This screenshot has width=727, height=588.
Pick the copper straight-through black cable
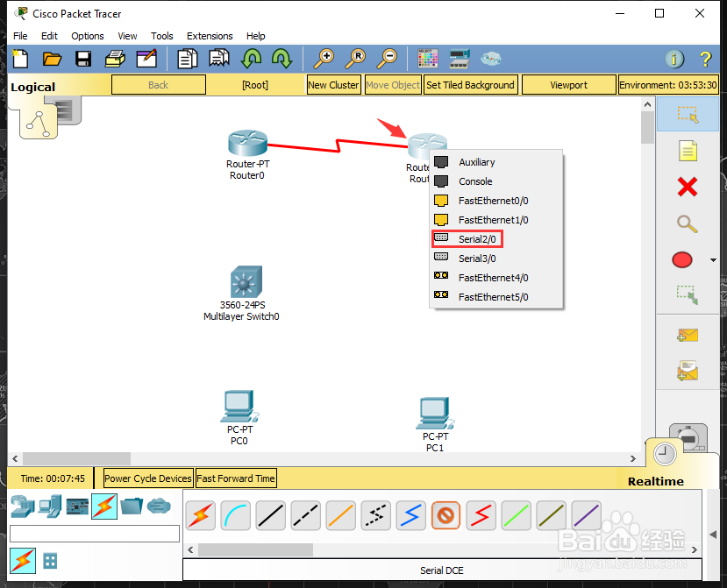click(x=271, y=515)
